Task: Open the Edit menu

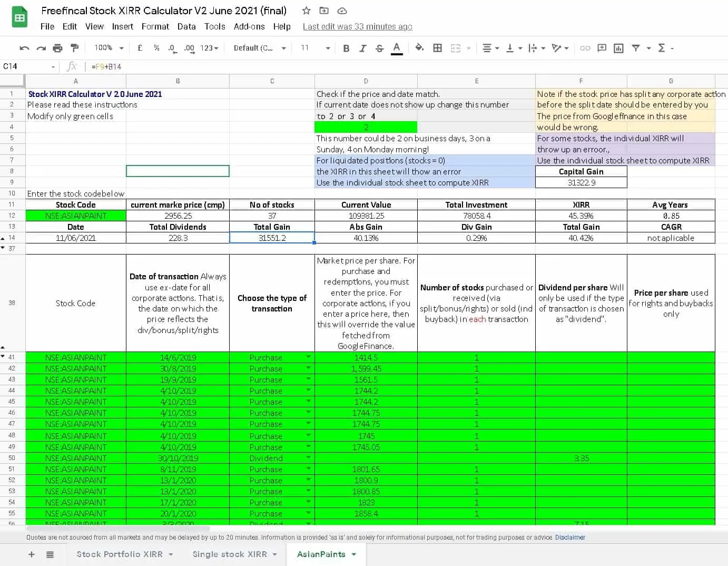Action: point(70,26)
